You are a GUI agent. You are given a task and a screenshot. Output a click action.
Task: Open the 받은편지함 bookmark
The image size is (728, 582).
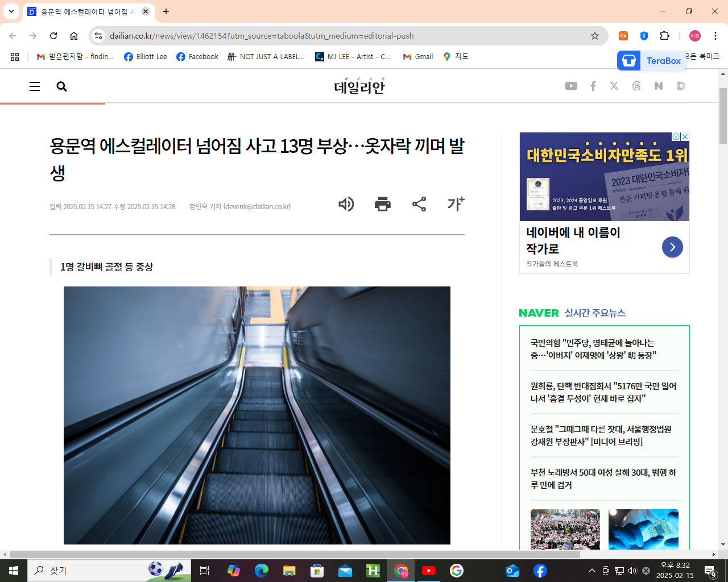tap(75, 57)
